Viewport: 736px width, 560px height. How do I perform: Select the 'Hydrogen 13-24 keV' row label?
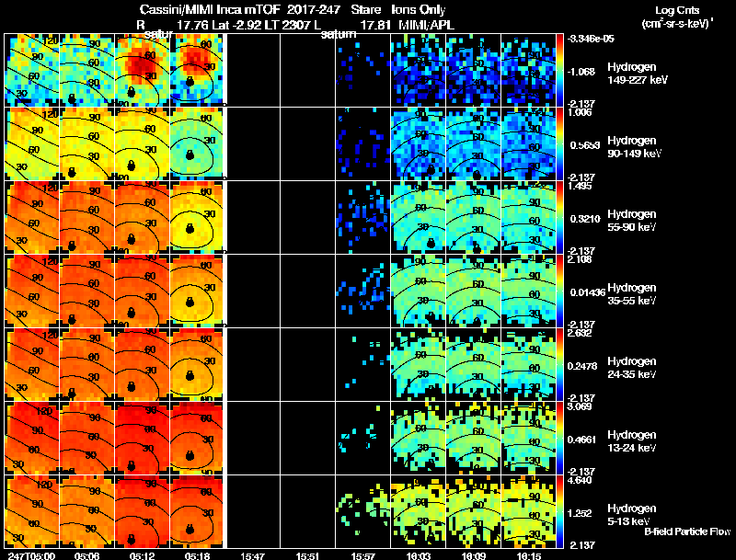pos(632,441)
